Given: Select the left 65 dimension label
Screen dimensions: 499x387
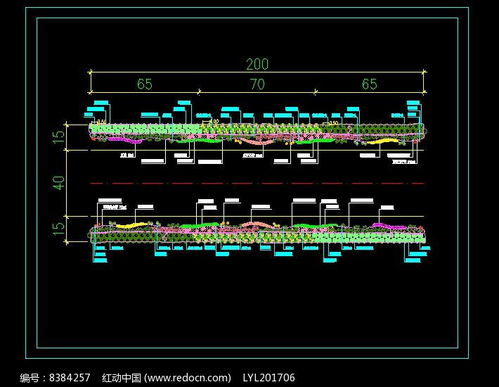Looking at the screenshot, I should pos(145,84).
